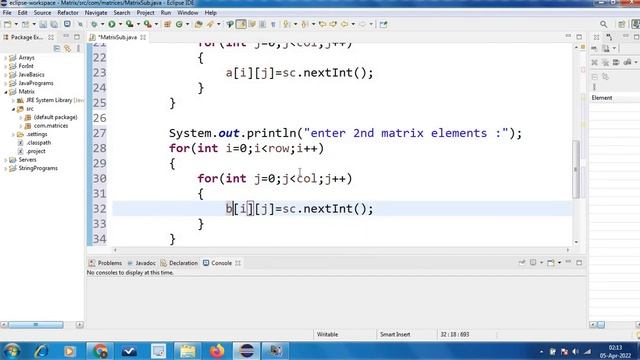Image resolution: width=640 pixels, height=360 pixels.
Task: Open the Refactor menu
Action: pyautogui.click(x=68, y=13)
